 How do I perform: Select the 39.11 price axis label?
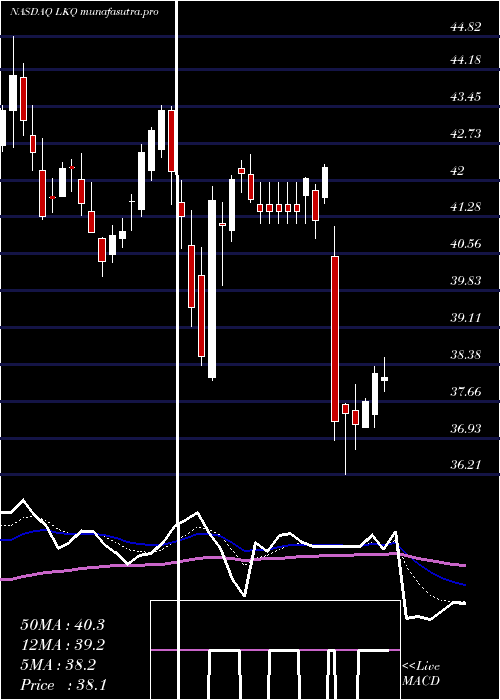pos(466,318)
